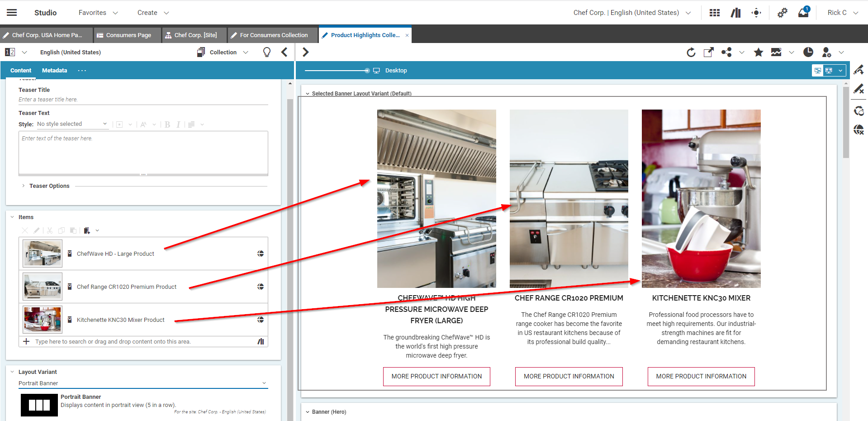Click the share icon in preview toolbar

[x=727, y=53]
